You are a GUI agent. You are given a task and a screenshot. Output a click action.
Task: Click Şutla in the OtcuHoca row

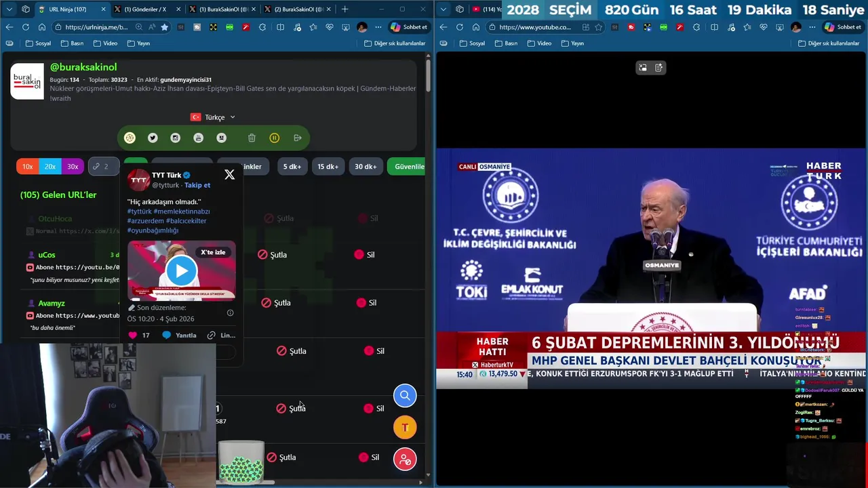[279, 218]
